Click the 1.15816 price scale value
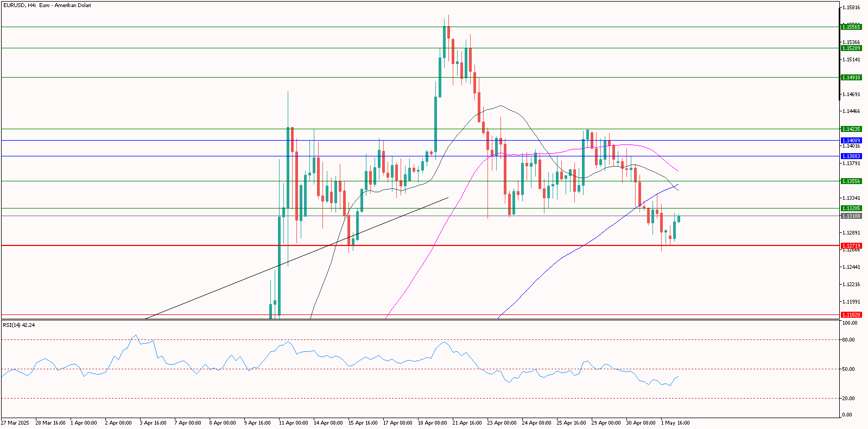This screenshot has height=429, width=868. click(x=851, y=8)
